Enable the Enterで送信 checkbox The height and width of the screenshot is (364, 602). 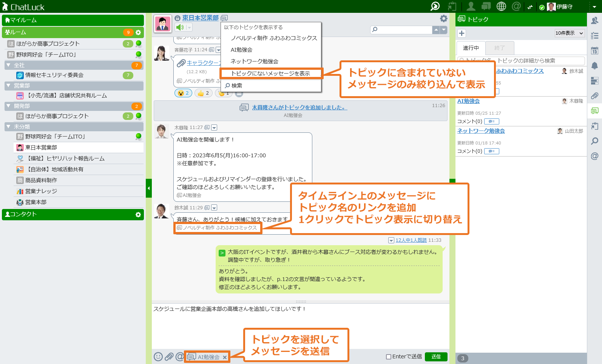click(x=388, y=357)
